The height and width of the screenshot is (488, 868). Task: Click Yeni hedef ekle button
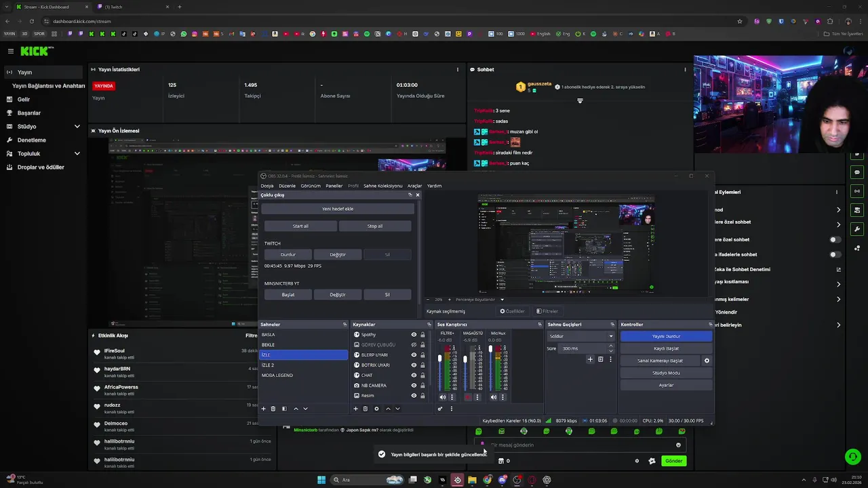point(338,209)
